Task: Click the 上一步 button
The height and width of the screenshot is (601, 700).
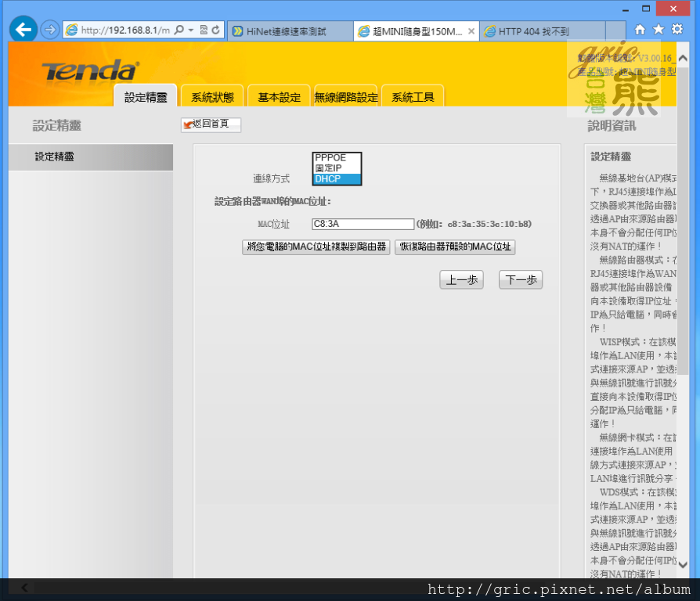Action: pos(462,279)
